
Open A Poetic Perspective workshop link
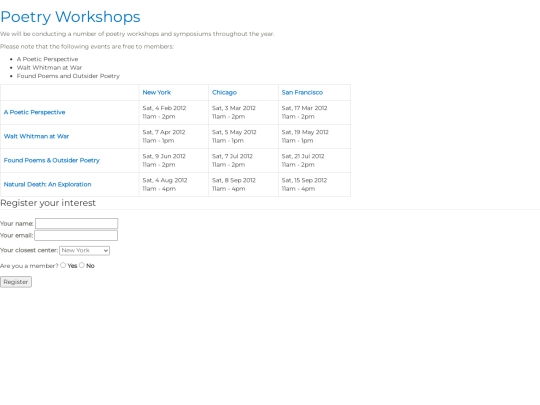(x=34, y=112)
